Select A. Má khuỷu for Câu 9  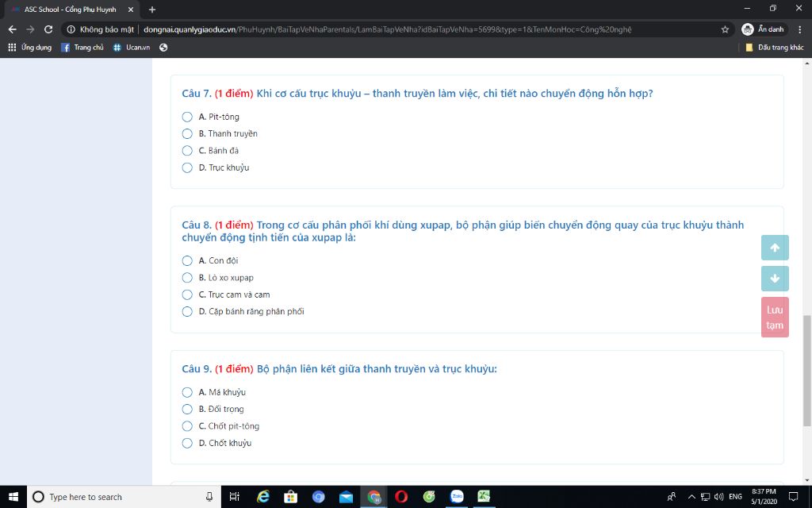point(187,392)
